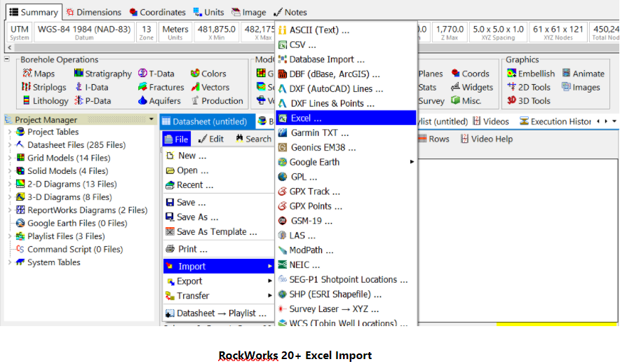Image resolution: width=620 pixels, height=364 pixels.
Task: Expand the Transfer submenu
Action: [x=218, y=296]
